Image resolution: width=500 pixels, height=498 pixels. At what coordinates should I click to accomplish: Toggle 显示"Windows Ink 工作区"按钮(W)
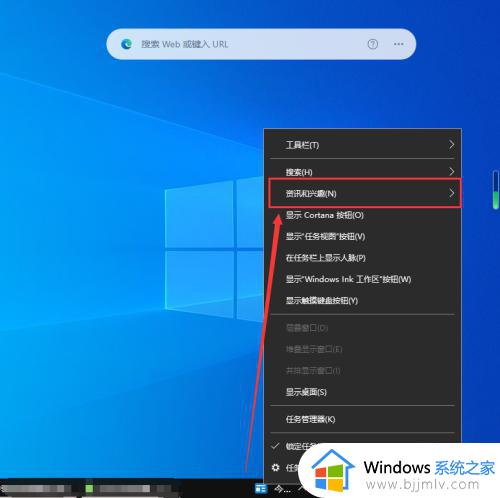coord(362,279)
